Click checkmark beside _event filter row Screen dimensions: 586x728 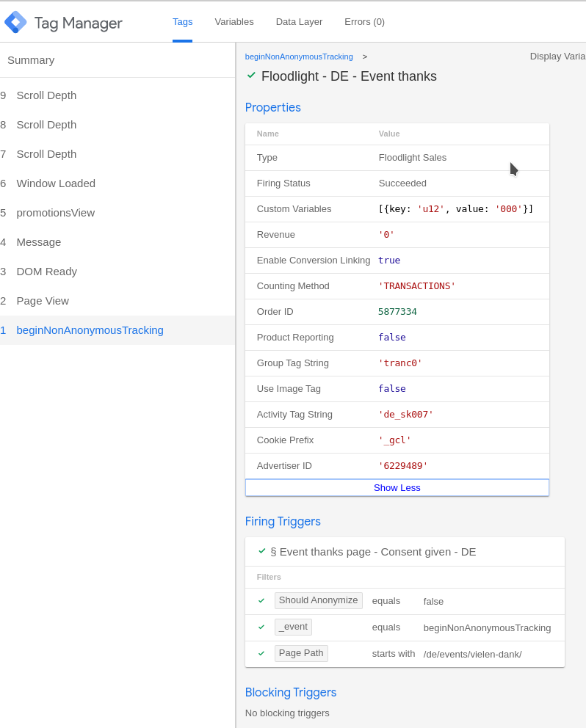(x=261, y=627)
